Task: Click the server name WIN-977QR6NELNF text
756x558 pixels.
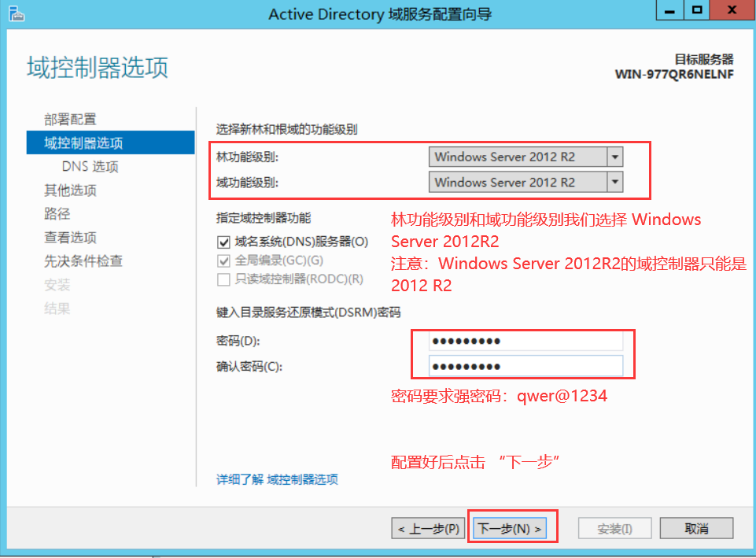Action: 674,74
